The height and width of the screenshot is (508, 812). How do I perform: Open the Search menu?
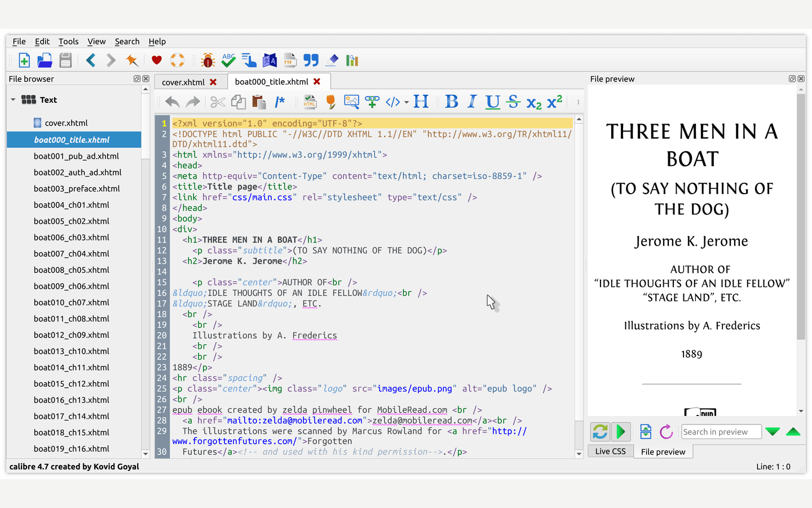tap(127, 41)
